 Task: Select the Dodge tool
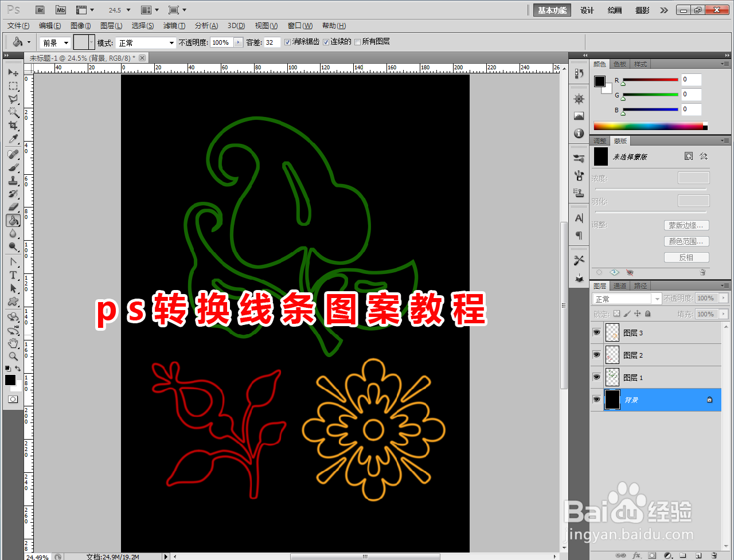click(13, 246)
